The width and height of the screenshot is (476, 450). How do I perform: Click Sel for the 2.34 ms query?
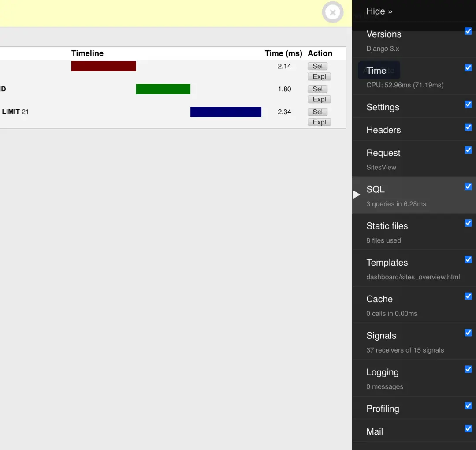317,112
